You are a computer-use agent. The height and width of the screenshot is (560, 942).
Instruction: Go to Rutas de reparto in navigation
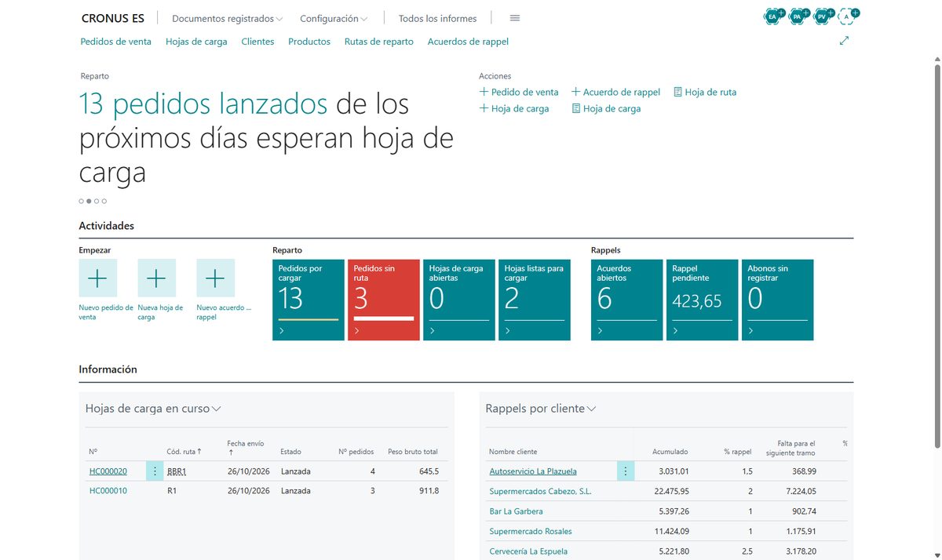[x=379, y=42]
